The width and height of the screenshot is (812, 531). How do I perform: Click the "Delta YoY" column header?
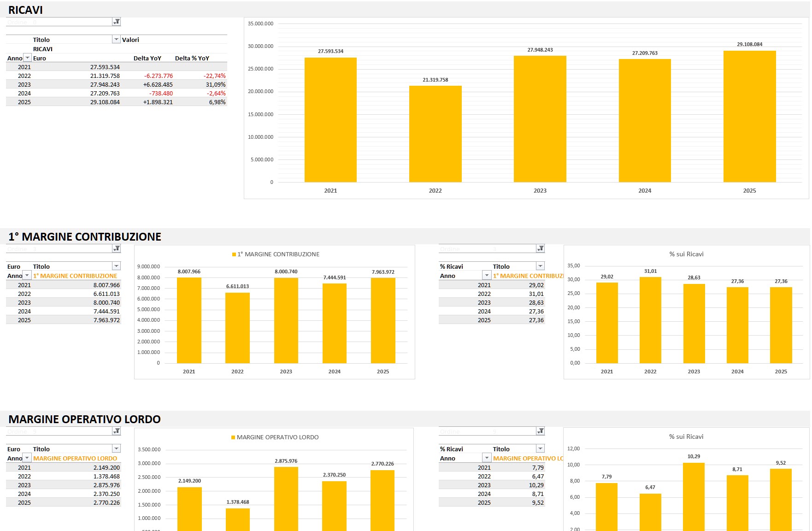(x=147, y=58)
